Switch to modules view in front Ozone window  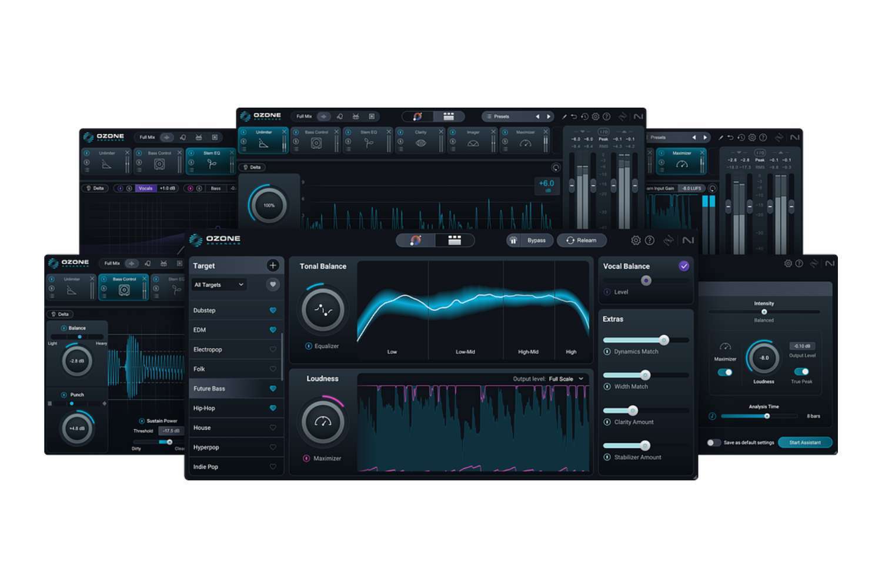point(455,240)
